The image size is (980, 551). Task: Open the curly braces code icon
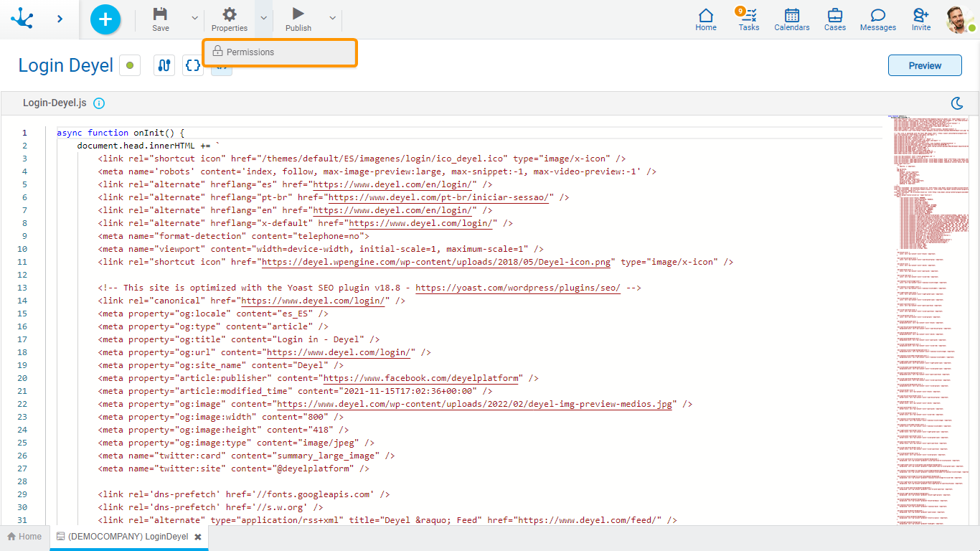tap(193, 65)
